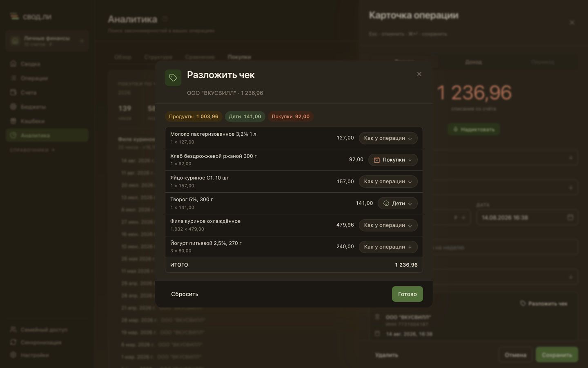The height and width of the screenshot is (368, 588).
Task: Click the date field showing 14.08.2026 16:38
Action: click(x=527, y=217)
